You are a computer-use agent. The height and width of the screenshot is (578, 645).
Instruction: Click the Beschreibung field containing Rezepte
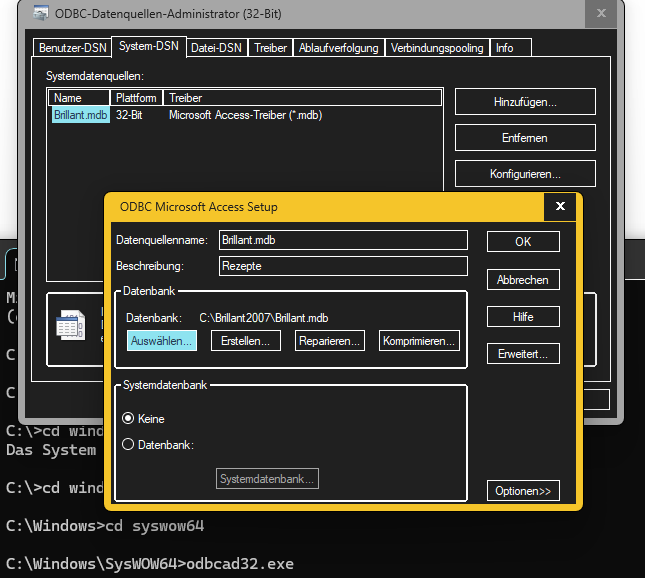point(343,266)
